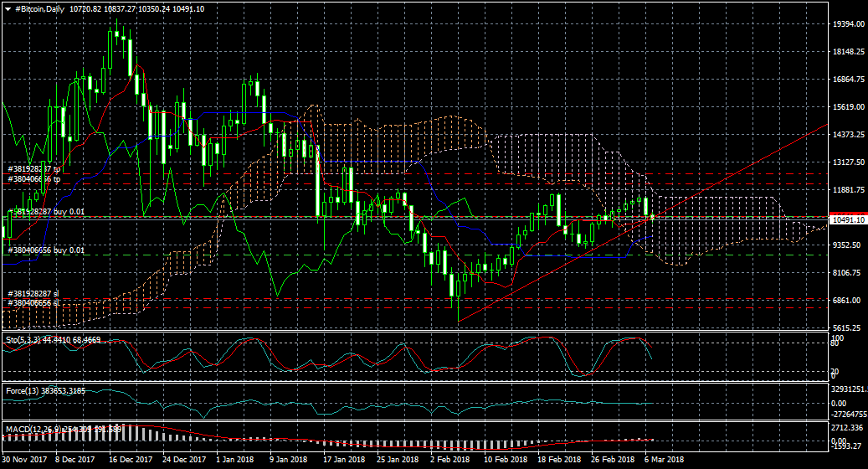Select the #380406656 tp order label
The height and width of the screenshot is (469, 868).
pyautogui.click(x=34, y=179)
